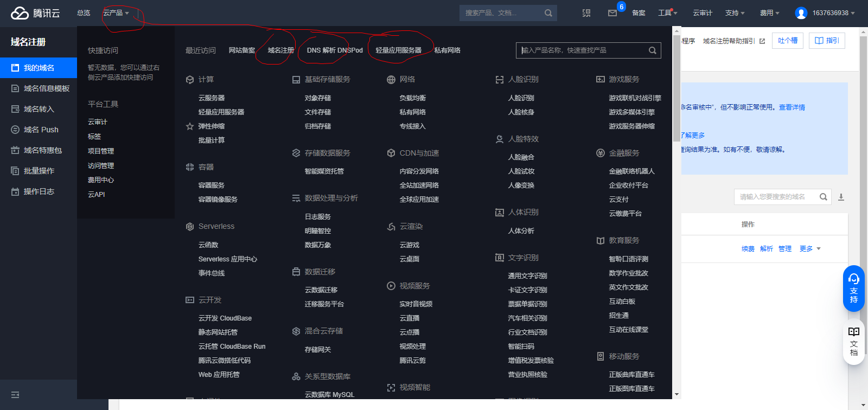This screenshot has height=410, width=868.
Task: Click the 吐个槽 button
Action: tap(788, 41)
